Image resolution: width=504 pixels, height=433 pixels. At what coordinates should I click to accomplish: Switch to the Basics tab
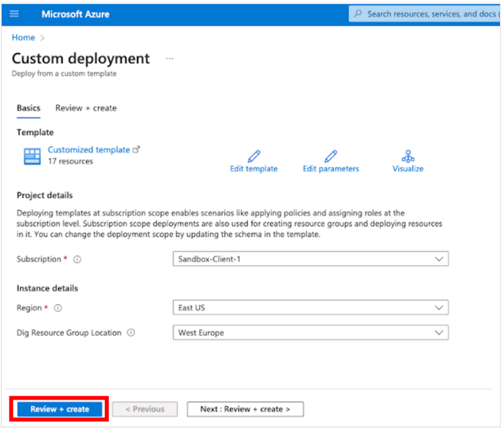pyautogui.click(x=29, y=108)
